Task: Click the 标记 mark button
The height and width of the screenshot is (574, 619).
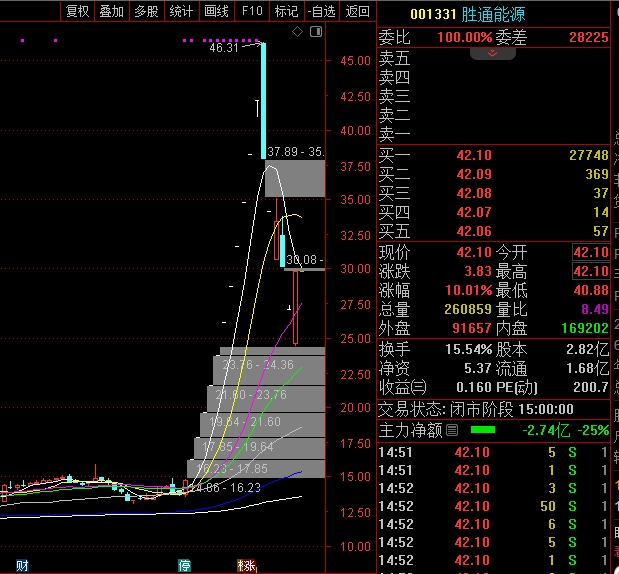Action: tap(287, 11)
